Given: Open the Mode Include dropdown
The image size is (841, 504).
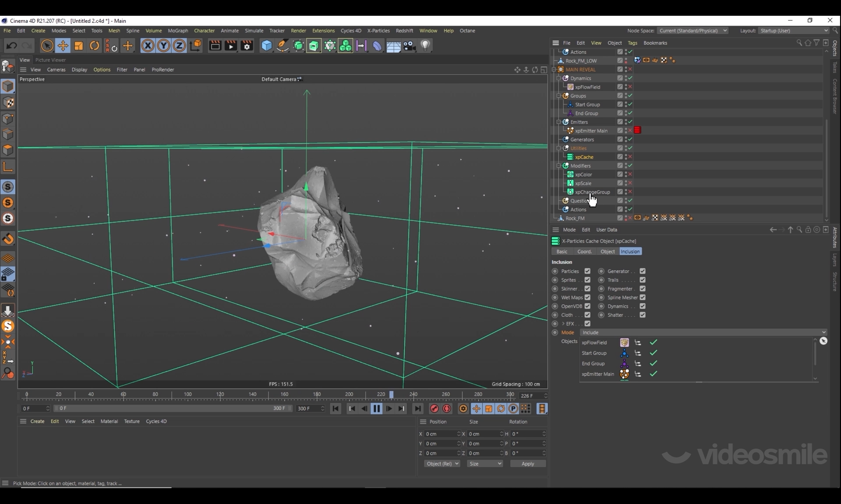Looking at the screenshot, I should tap(703, 332).
